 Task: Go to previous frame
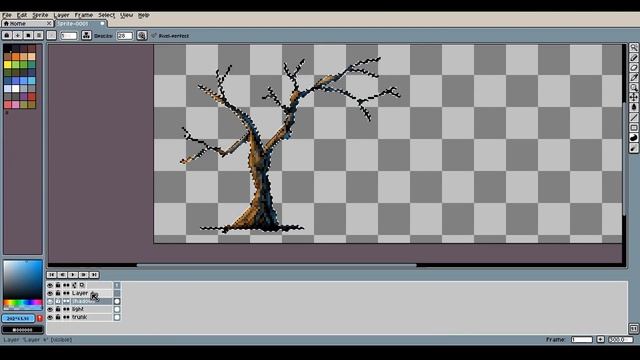point(62,275)
